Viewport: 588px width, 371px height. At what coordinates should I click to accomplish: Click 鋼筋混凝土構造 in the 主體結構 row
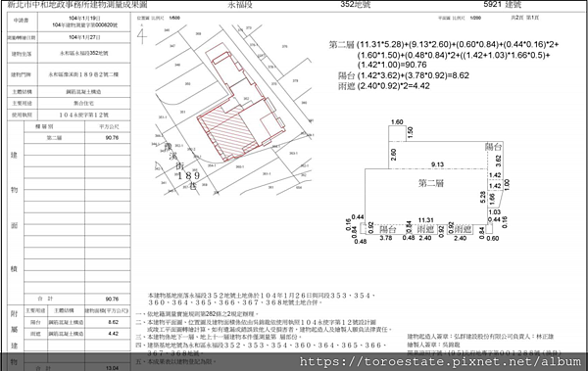point(83,92)
